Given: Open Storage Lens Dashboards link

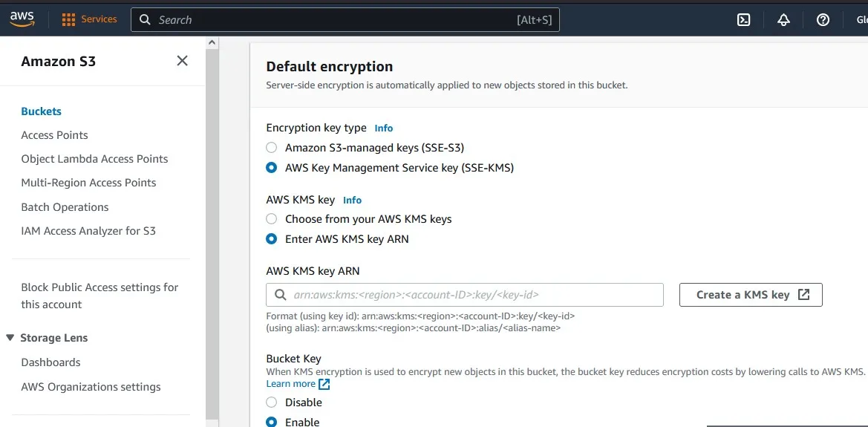Looking at the screenshot, I should click(x=50, y=362).
